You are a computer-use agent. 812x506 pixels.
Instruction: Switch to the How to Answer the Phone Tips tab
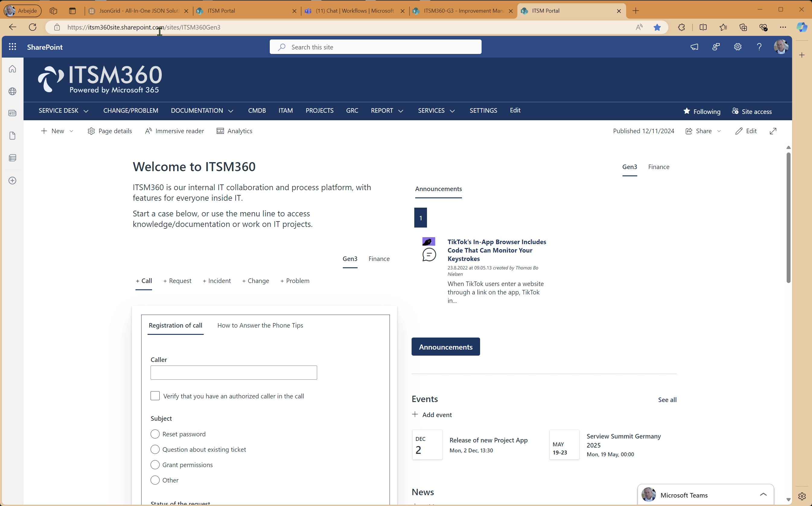pos(260,325)
